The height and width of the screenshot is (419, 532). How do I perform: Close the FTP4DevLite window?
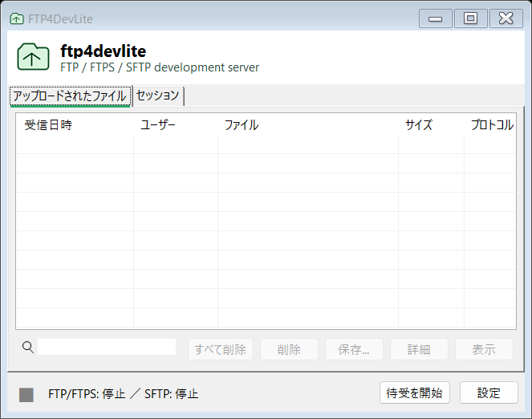click(x=506, y=18)
